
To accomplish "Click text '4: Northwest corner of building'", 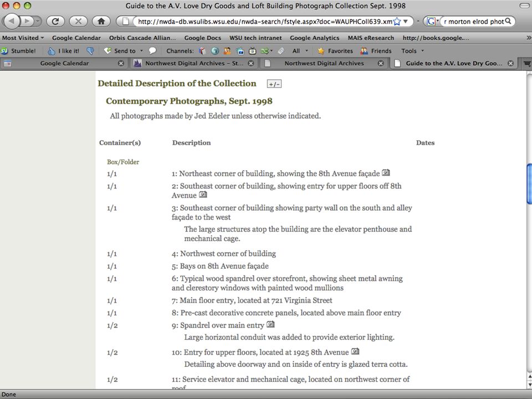I will [223, 253].
